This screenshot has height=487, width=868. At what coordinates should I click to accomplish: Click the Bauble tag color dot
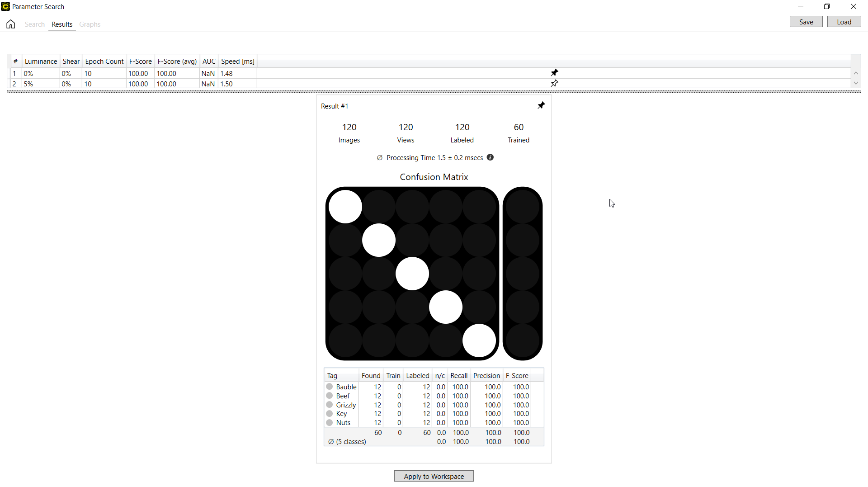pyautogui.click(x=330, y=387)
